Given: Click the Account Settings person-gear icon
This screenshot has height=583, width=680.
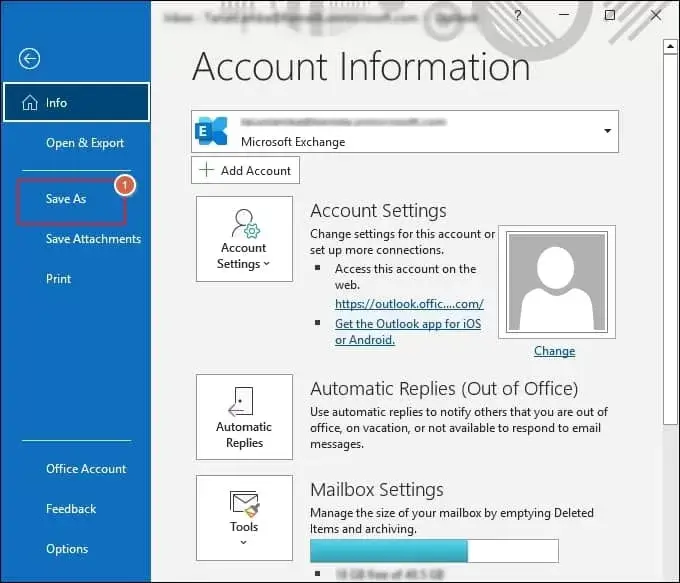Looking at the screenshot, I should pyautogui.click(x=245, y=224).
